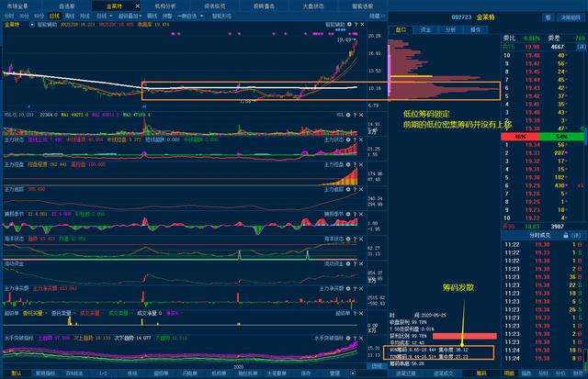This screenshot has height=379, width=588.
Task: Close the 主力追踪 indicator panel
Action: 361,189
